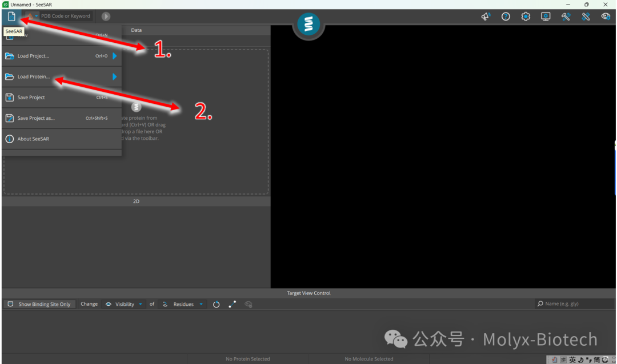This screenshot has width=617, height=364.
Task: Click the Load Project folder icon
Action: 10,56
